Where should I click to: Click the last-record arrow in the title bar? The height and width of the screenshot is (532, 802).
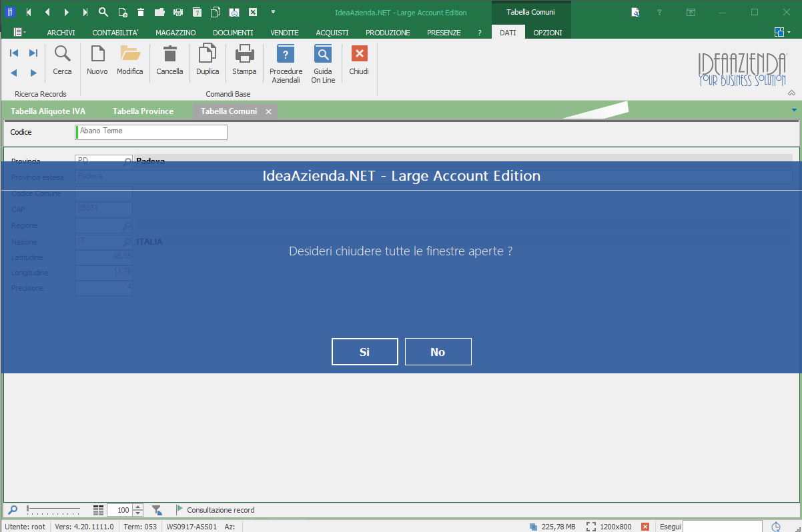pyautogui.click(x=85, y=12)
